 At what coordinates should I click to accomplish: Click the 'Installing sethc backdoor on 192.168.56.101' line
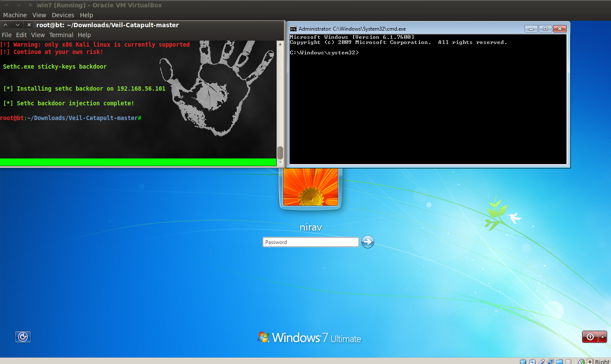point(84,89)
